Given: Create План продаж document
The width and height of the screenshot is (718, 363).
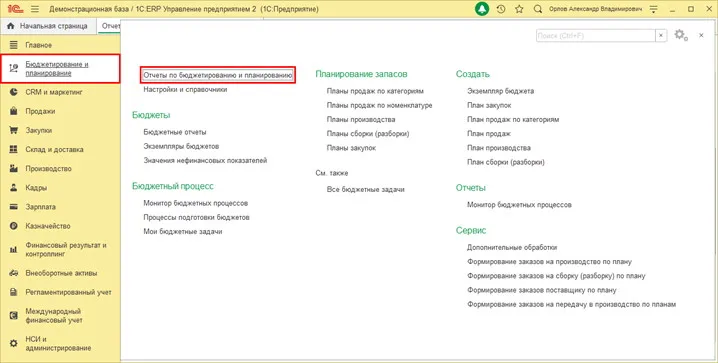Looking at the screenshot, I should (x=489, y=134).
